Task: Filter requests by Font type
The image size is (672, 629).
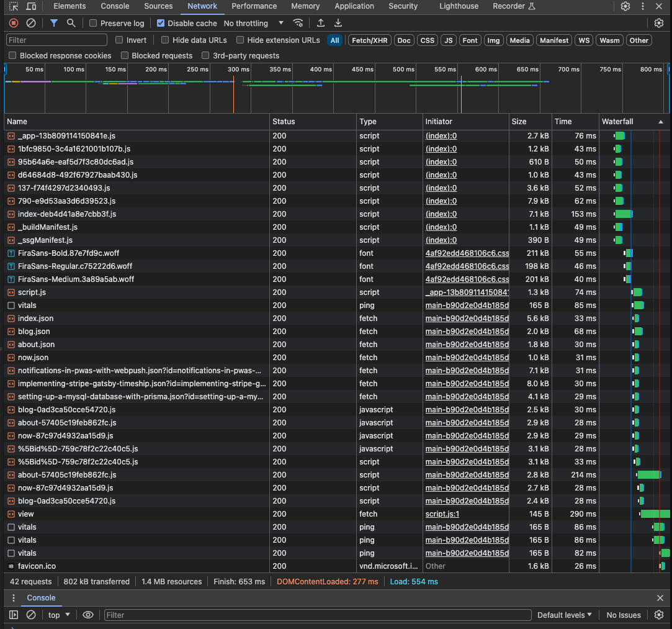Action: click(470, 40)
